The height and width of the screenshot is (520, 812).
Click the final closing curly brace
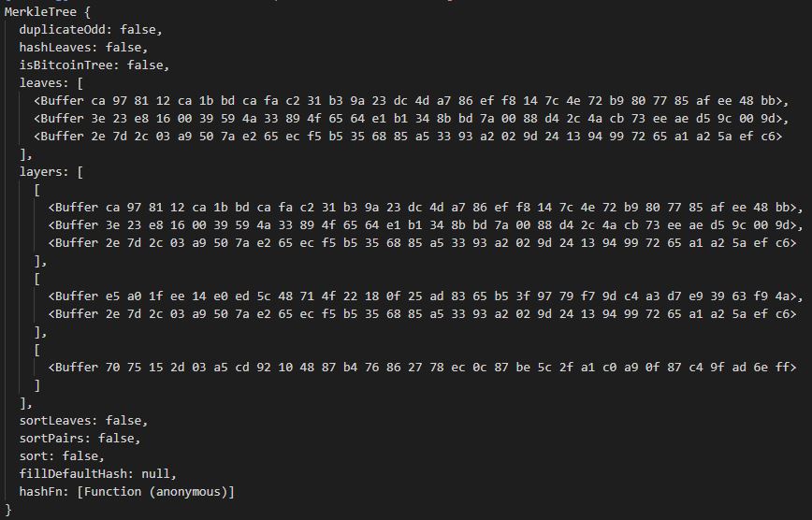pyautogui.click(x=8, y=510)
